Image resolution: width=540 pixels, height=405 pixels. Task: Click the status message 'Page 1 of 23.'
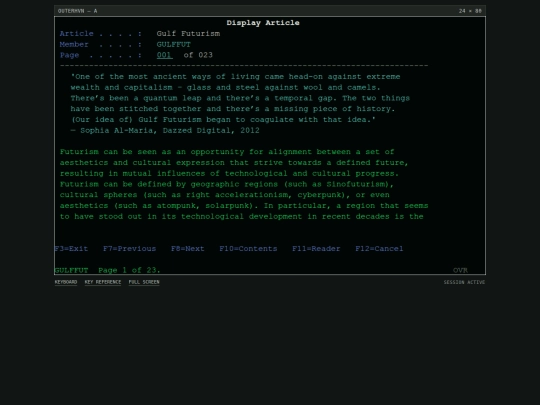129,270
